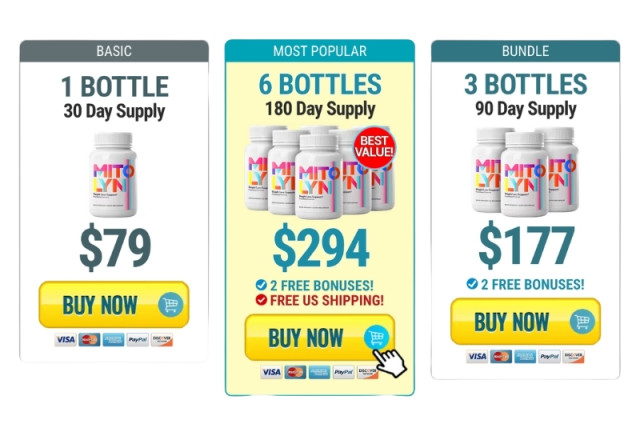Screen dimensions: 640x440
Task: Select the Bundle plan header
Action: pyautogui.click(x=525, y=51)
